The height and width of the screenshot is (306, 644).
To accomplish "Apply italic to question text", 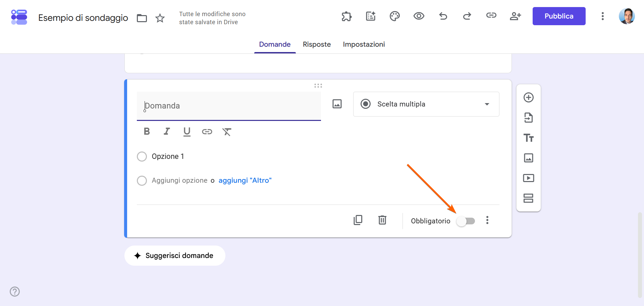I will coord(167,132).
